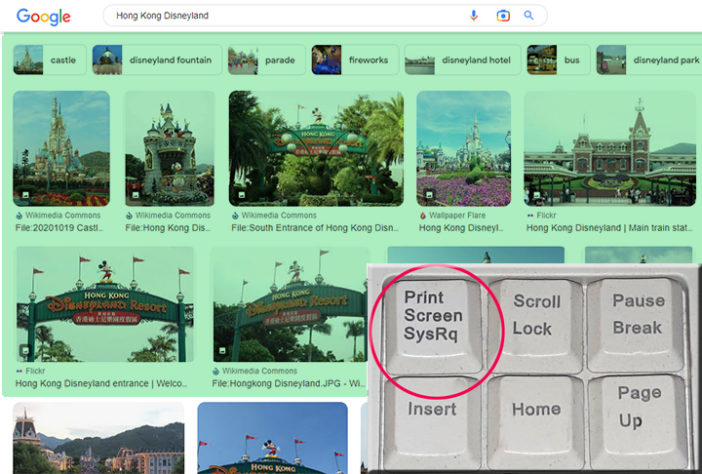
Task: Click image badge icon on 20201019 castle thumbnail
Action: click(26, 195)
